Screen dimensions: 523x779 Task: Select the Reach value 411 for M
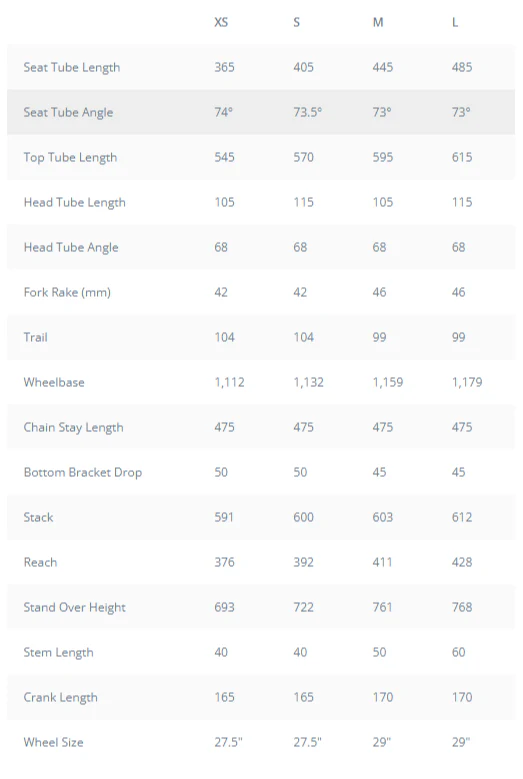pos(382,562)
